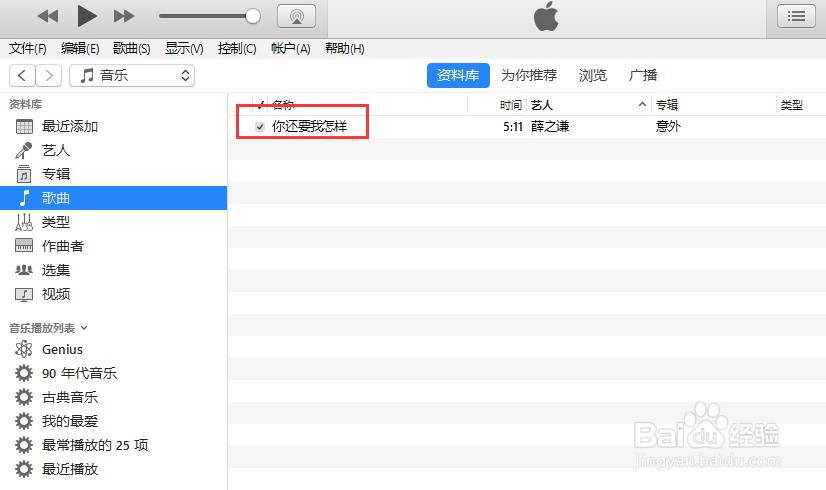Sort by the 类型 column header
Screen dimensions: 826x490
[x=791, y=105]
